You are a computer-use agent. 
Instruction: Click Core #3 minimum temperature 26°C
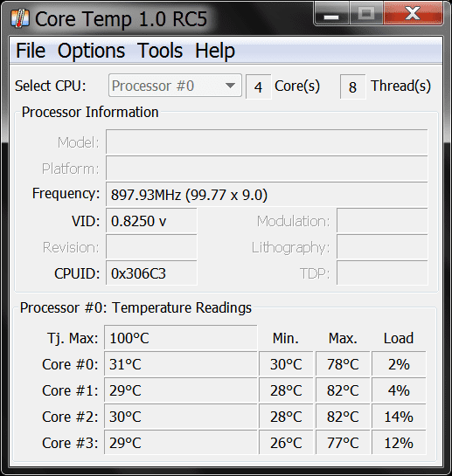click(x=286, y=443)
